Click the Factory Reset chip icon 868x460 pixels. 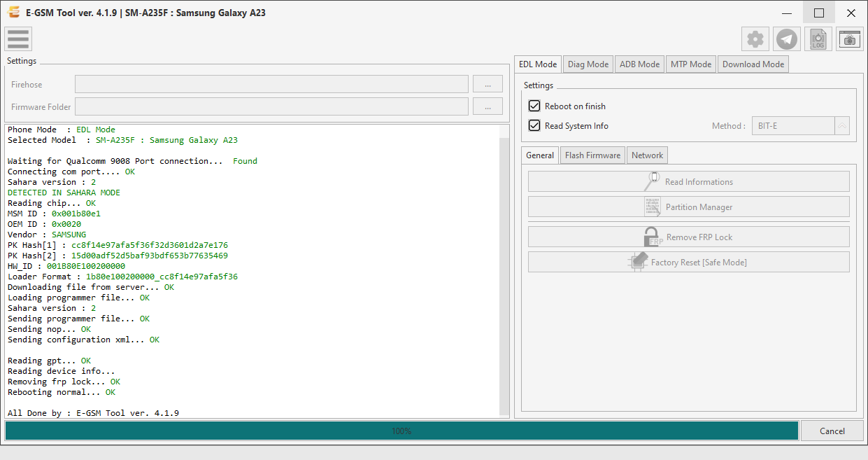pyautogui.click(x=638, y=262)
